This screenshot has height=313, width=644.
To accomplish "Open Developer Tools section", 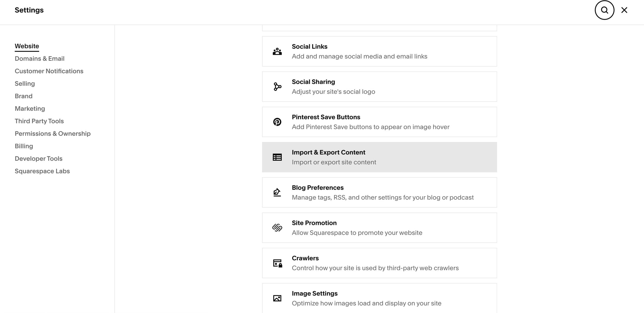I will point(38,158).
